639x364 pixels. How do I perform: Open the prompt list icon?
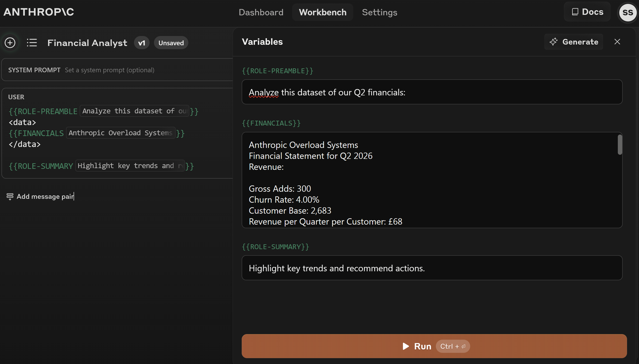click(x=32, y=43)
